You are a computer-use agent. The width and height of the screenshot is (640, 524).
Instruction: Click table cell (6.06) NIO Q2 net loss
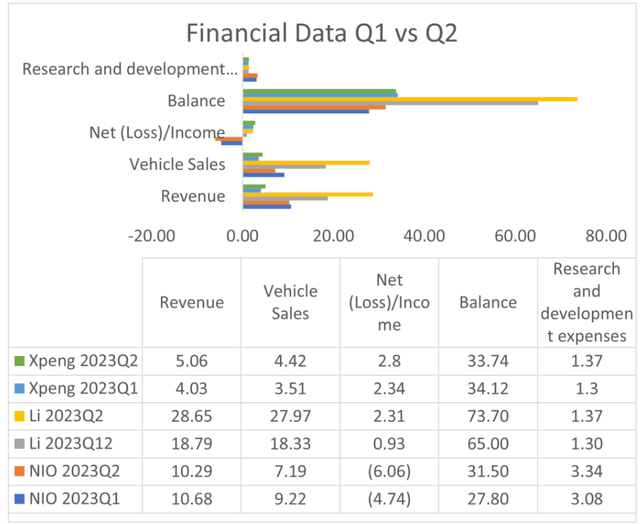point(389,471)
